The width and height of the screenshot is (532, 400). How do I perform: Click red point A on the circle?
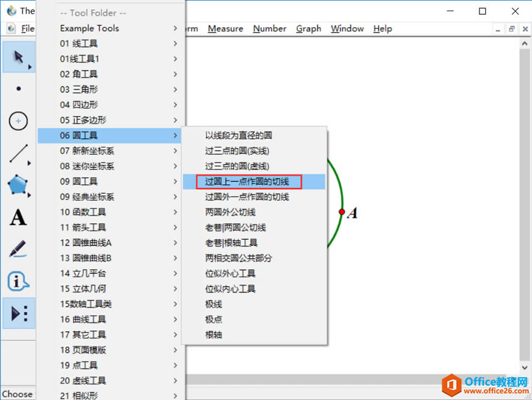click(x=342, y=212)
